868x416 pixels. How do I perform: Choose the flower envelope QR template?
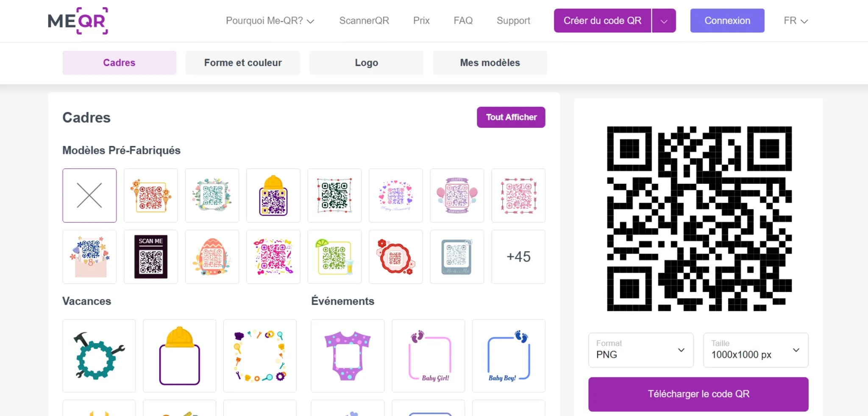[x=89, y=257]
